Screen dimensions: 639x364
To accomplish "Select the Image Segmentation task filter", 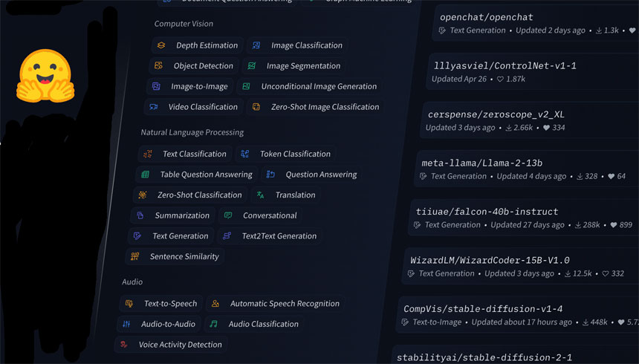I will pyautogui.click(x=293, y=65).
